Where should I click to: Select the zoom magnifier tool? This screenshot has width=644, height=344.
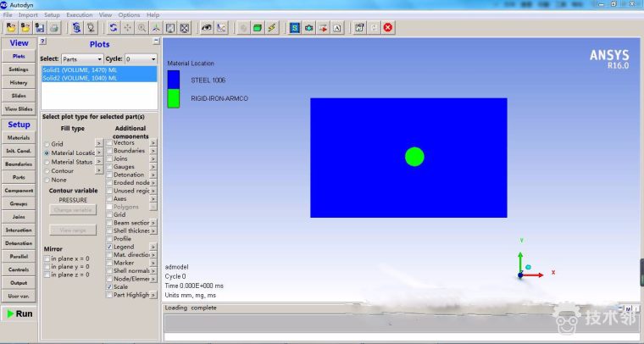pyautogui.click(x=142, y=28)
